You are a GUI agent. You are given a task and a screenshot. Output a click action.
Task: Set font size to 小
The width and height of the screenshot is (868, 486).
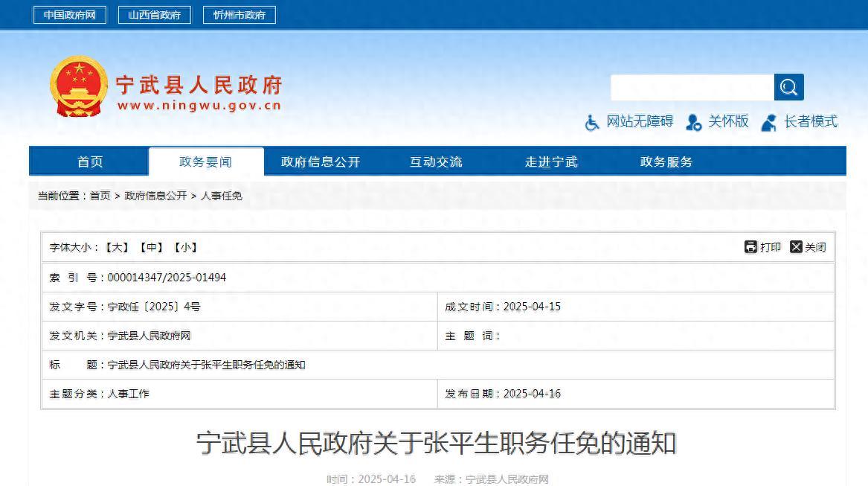click(x=185, y=247)
